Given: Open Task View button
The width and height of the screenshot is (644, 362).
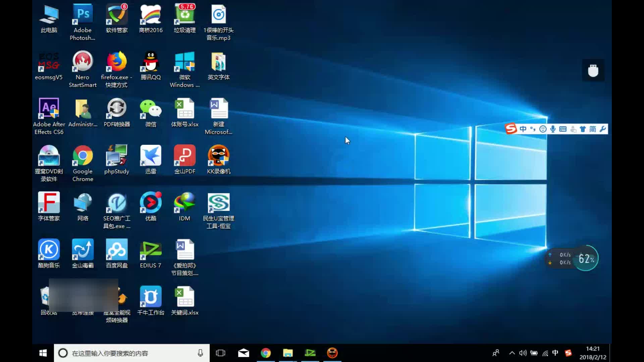Looking at the screenshot, I should pyautogui.click(x=221, y=353).
